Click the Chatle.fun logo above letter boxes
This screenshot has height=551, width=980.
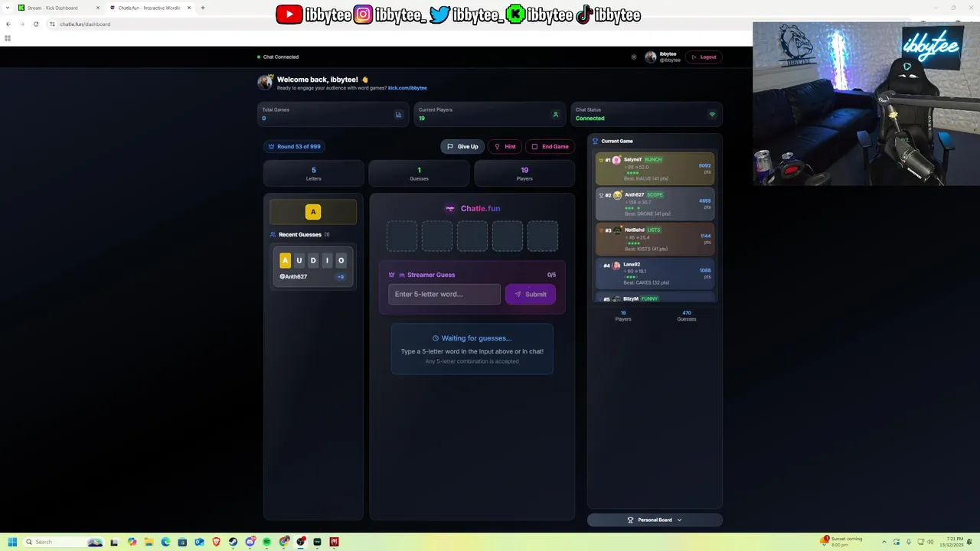pos(472,208)
